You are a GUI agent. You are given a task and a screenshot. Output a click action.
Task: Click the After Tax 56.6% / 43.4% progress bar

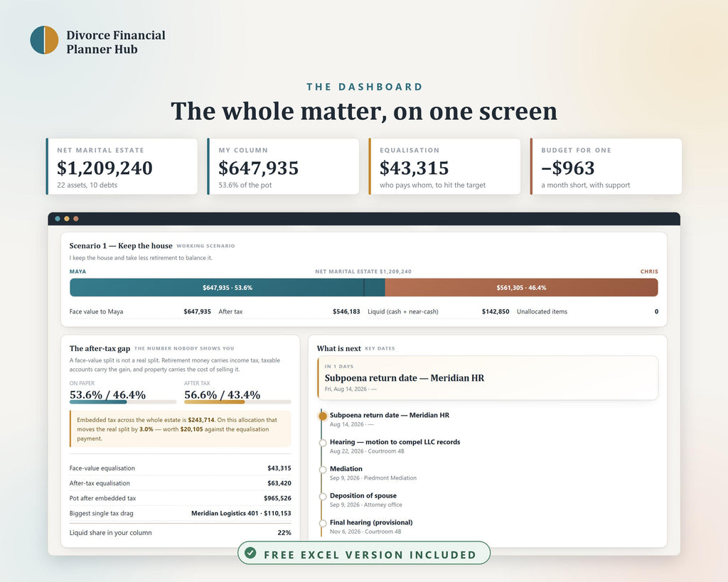[x=237, y=402]
